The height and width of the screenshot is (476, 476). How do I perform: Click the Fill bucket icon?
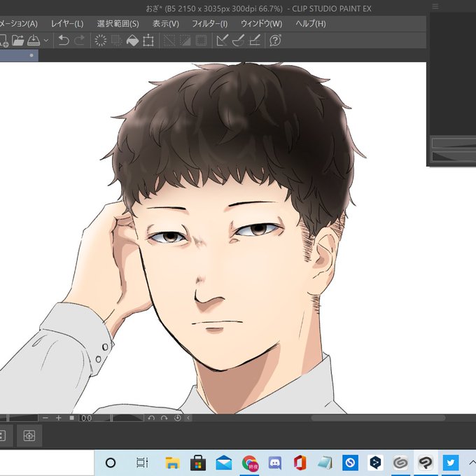132,40
